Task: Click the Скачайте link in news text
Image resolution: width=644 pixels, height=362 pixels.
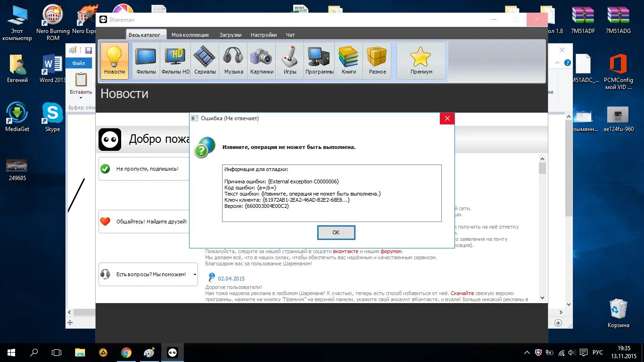Action: pos(462,293)
